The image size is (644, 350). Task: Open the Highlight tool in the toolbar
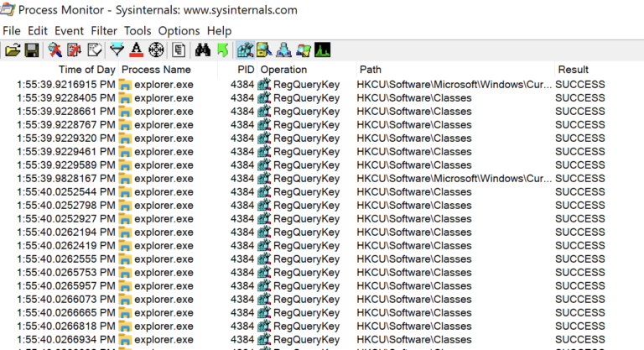point(136,50)
